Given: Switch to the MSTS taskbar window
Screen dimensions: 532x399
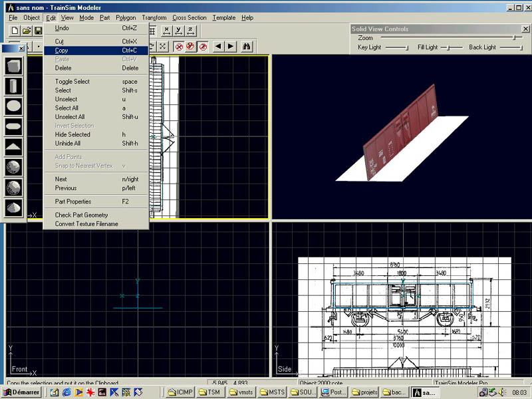Looking at the screenshot, I should [273, 392].
